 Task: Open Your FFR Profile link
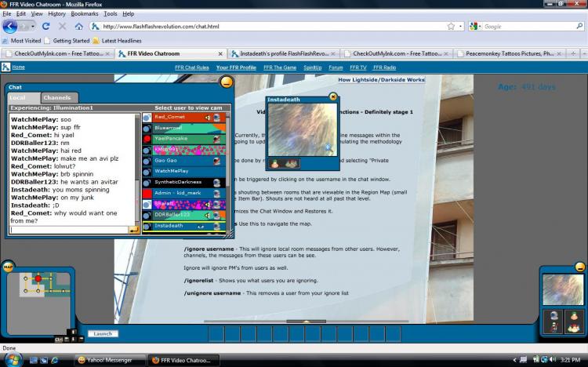coord(236,67)
